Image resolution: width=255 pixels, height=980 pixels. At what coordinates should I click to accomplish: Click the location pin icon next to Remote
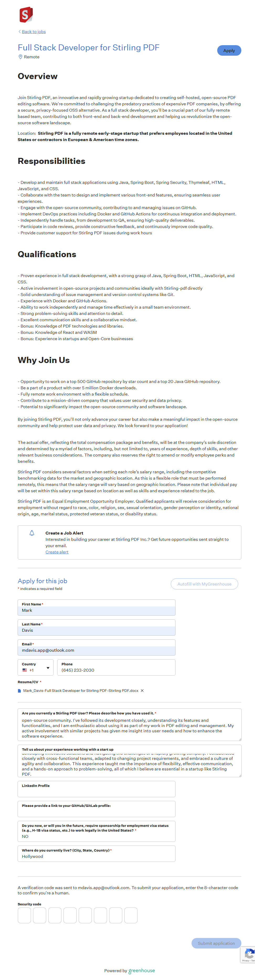(20, 57)
